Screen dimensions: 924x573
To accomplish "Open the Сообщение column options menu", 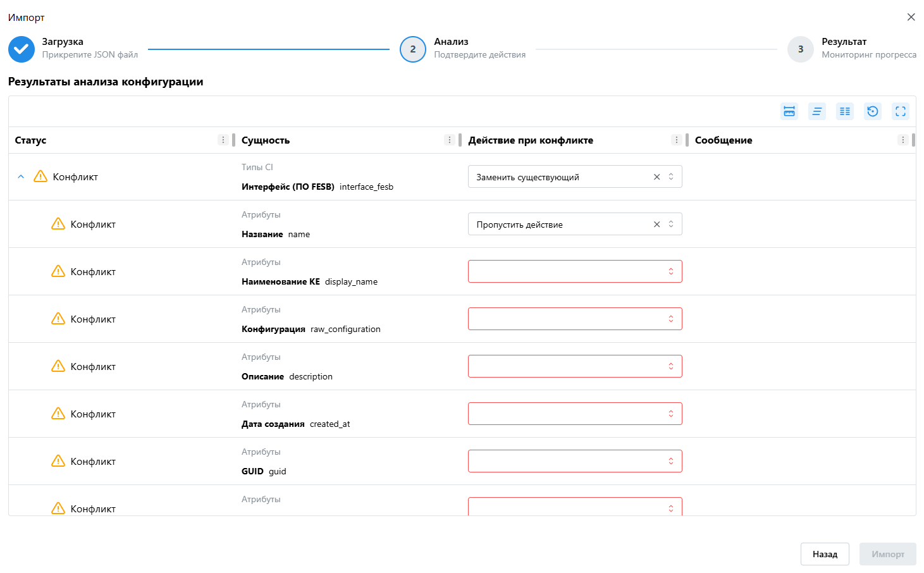I will [x=903, y=140].
